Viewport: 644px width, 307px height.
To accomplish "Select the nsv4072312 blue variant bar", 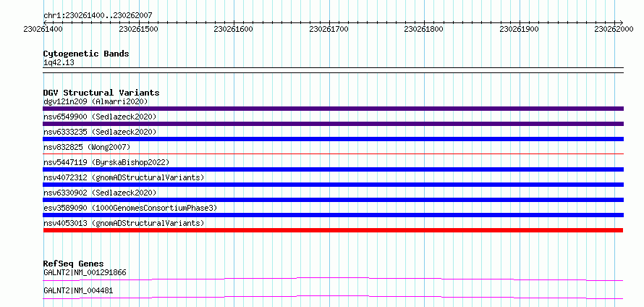I will (x=333, y=185).
